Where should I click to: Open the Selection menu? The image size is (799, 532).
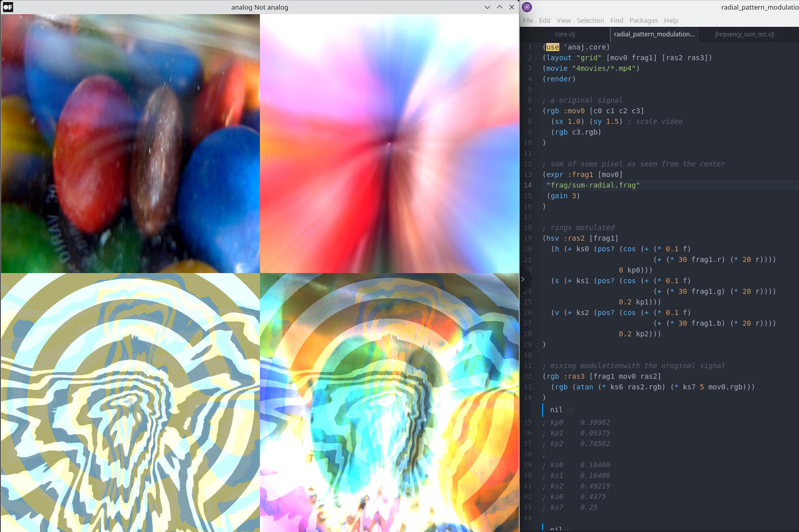[590, 20]
